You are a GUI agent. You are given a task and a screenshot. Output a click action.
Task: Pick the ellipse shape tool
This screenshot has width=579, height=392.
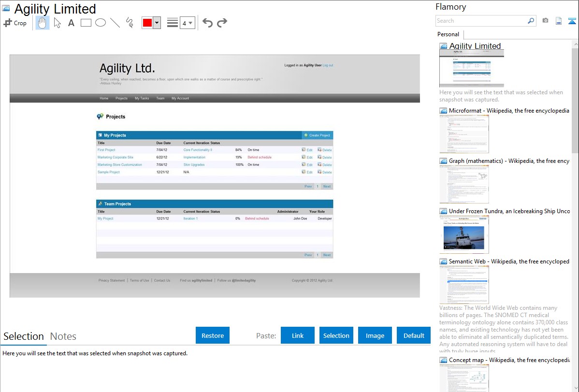click(x=101, y=23)
